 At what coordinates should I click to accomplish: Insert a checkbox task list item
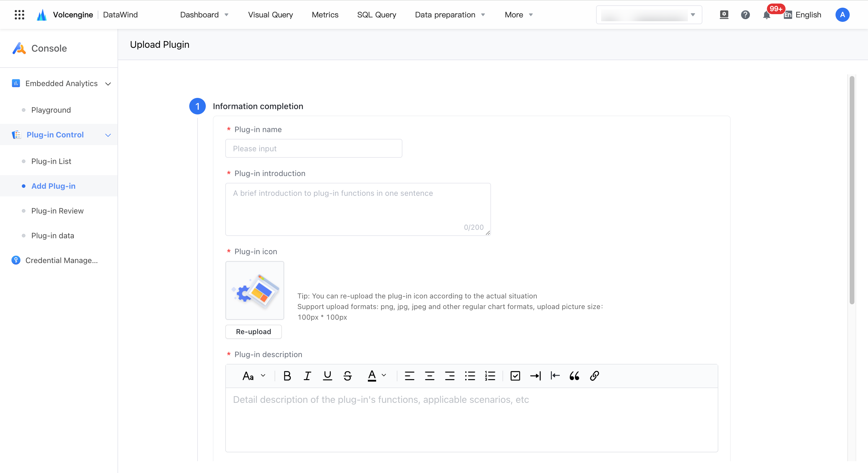pos(515,376)
